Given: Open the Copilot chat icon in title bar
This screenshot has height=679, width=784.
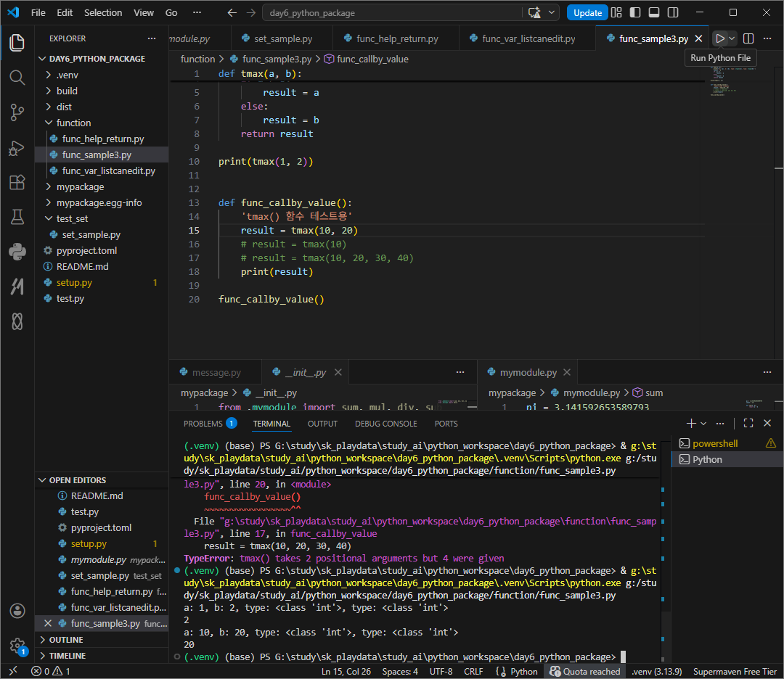Looking at the screenshot, I should click(534, 12).
